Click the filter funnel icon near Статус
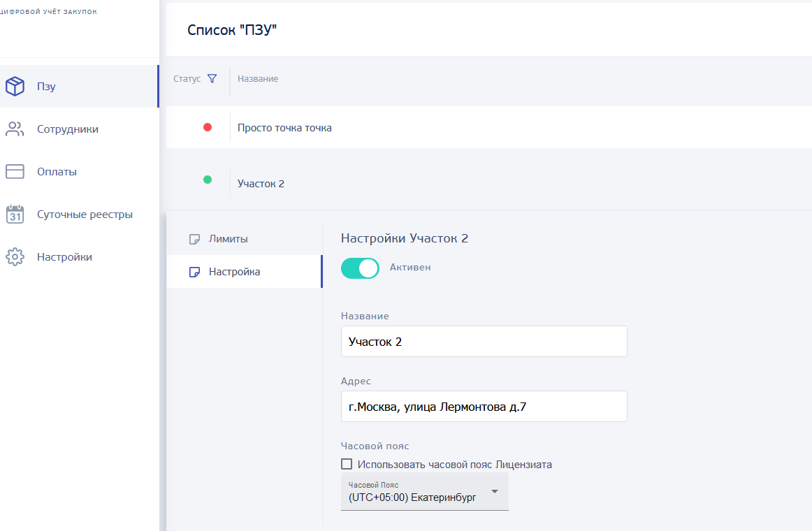Screen dimensions: 812x531 [x=212, y=79]
